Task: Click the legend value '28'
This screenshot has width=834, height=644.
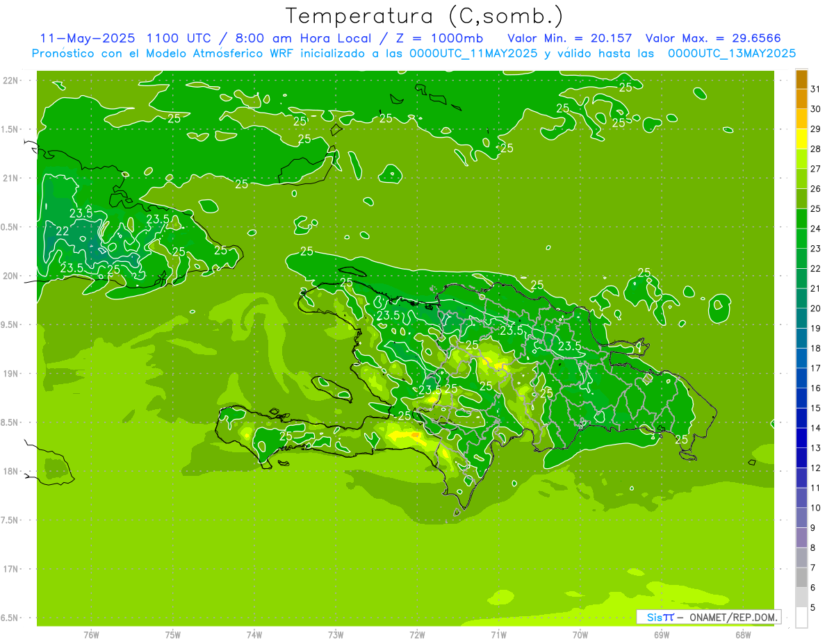Action: (x=816, y=149)
